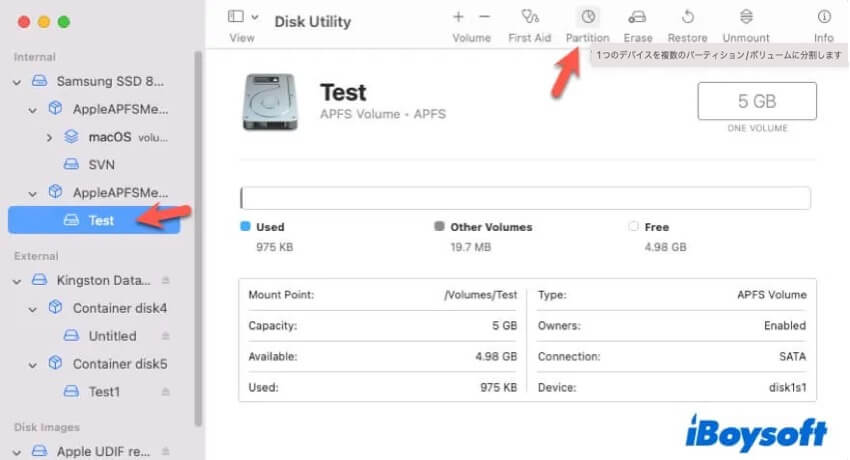Collapse Container disk4

[33, 309]
